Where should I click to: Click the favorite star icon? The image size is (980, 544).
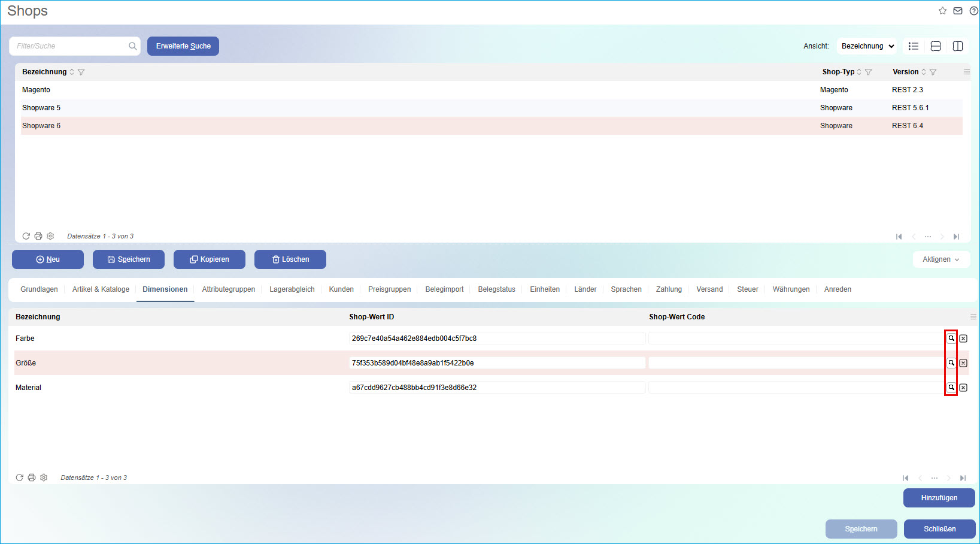(942, 11)
